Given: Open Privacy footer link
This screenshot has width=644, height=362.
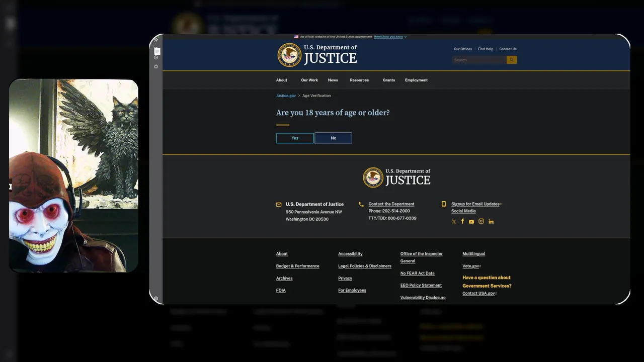Looking at the screenshot, I should (345, 278).
